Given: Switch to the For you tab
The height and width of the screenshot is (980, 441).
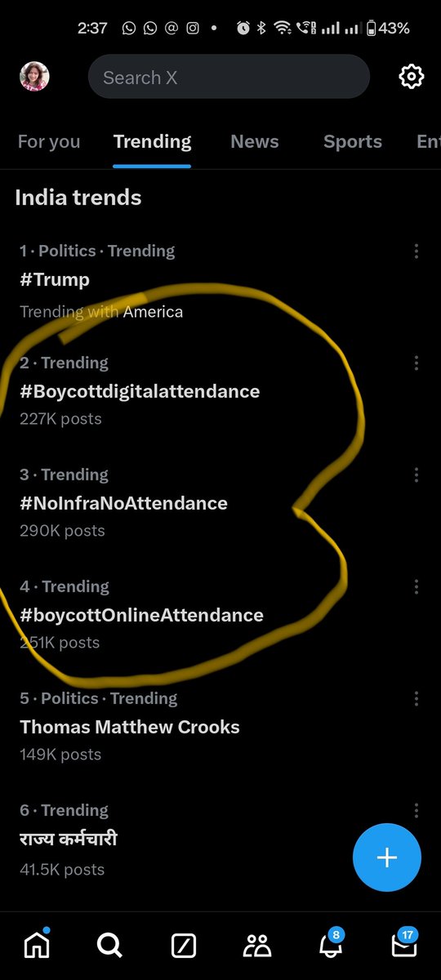Looking at the screenshot, I should [x=49, y=142].
